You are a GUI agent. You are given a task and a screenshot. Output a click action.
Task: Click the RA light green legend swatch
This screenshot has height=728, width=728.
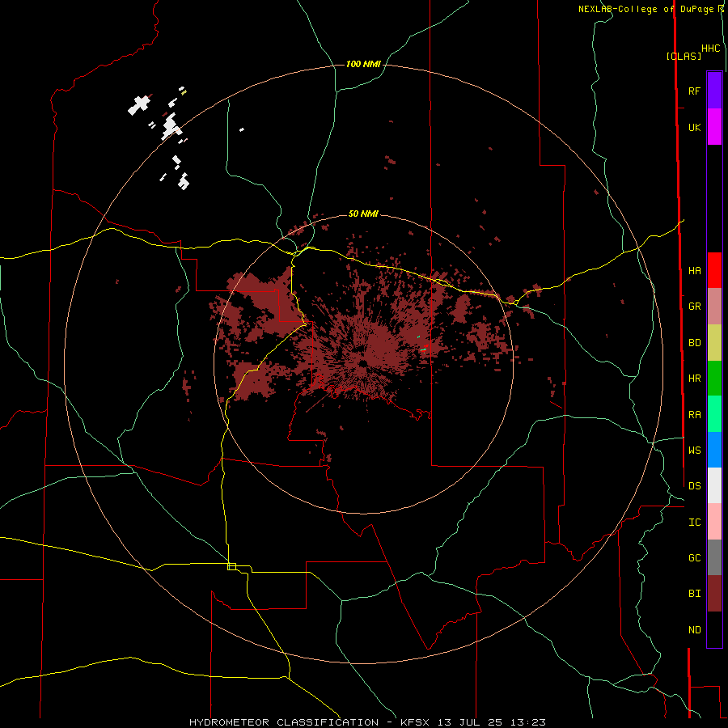coord(714,414)
